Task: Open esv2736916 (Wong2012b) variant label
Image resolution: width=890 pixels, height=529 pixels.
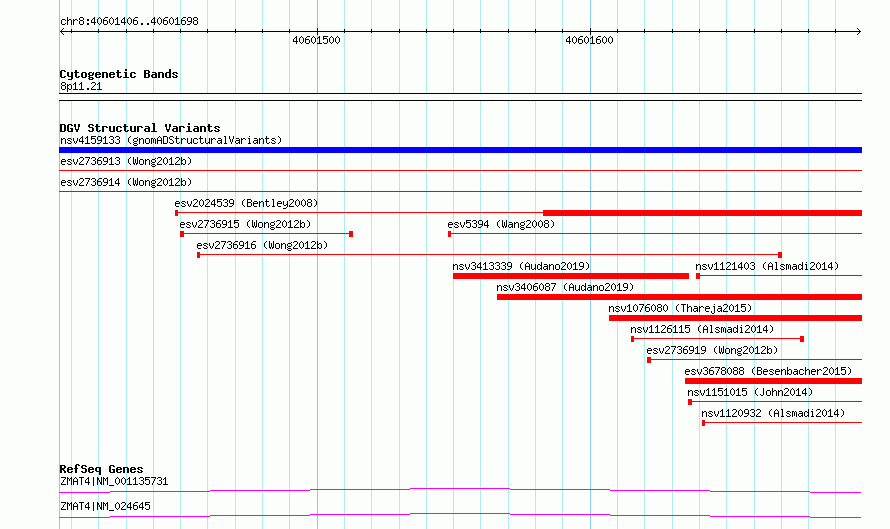Action: click(262, 245)
